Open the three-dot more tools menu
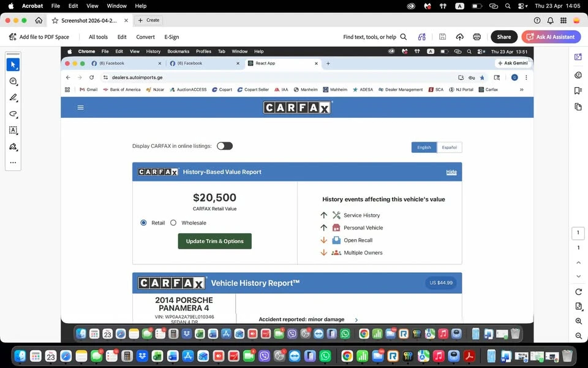 [13, 163]
